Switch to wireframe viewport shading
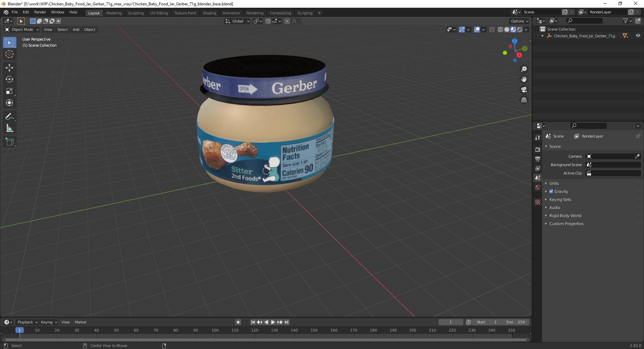Viewport: 644px width, 349px height. tap(500, 30)
